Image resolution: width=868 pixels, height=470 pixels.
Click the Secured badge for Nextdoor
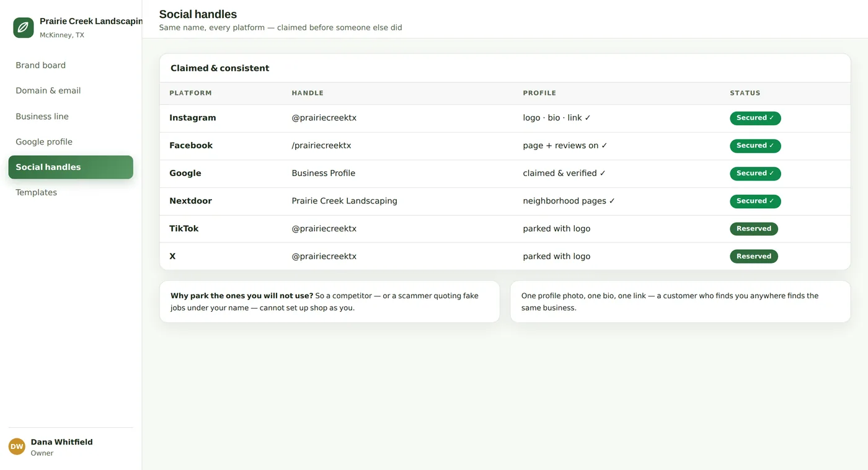(755, 201)
